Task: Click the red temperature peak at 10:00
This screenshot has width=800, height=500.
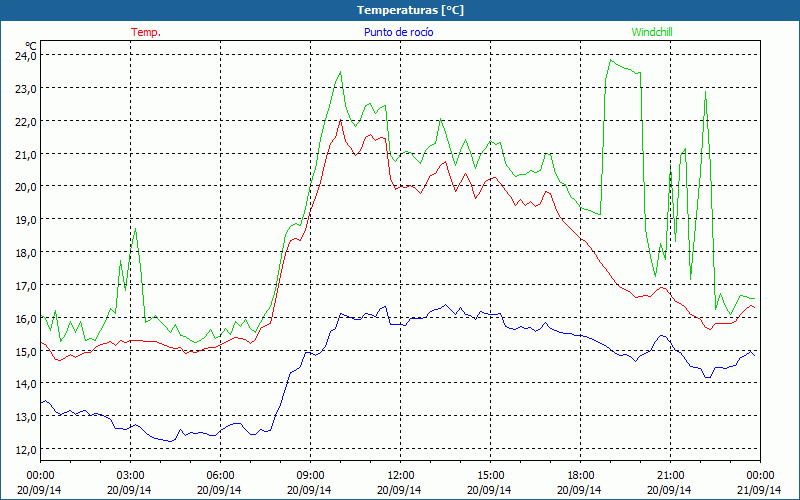Action: pyautogui.click(x=340, y=120)
